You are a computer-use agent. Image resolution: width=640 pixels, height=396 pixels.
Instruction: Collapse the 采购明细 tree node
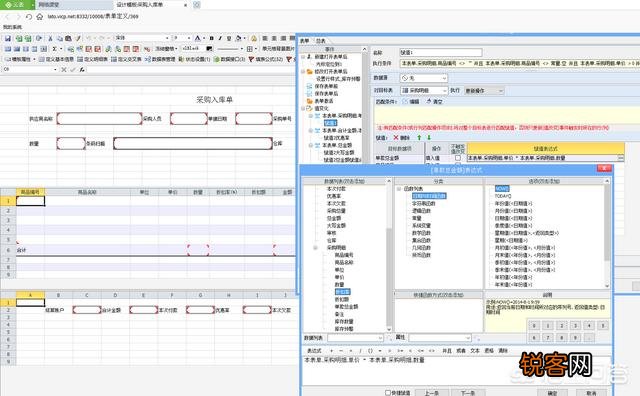[x=316, y=247]
